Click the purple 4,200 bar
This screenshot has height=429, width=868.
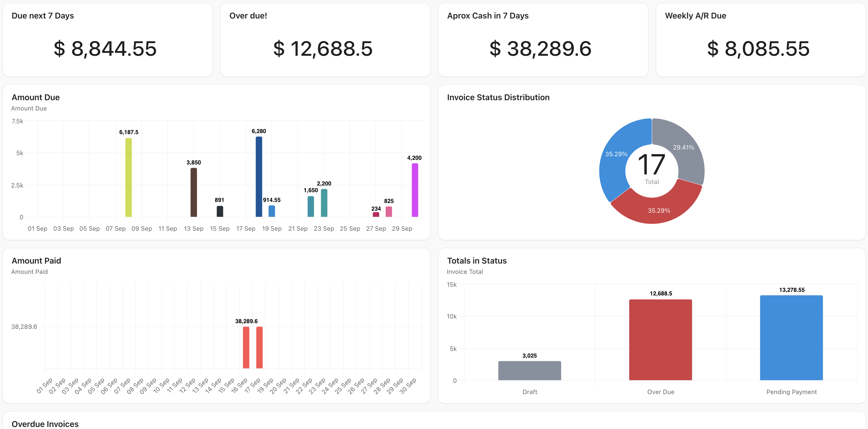pos(415,190)
